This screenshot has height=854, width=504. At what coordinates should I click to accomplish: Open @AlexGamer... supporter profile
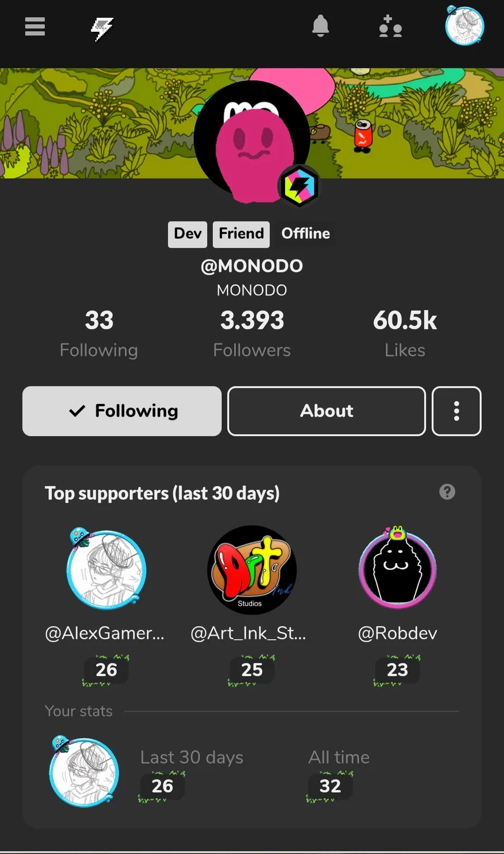pos(105,633)
